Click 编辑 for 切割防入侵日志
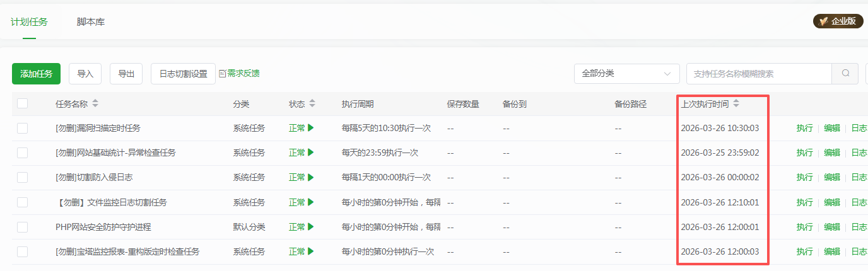The height and width of the screenshot is (271, 868). 832,177
